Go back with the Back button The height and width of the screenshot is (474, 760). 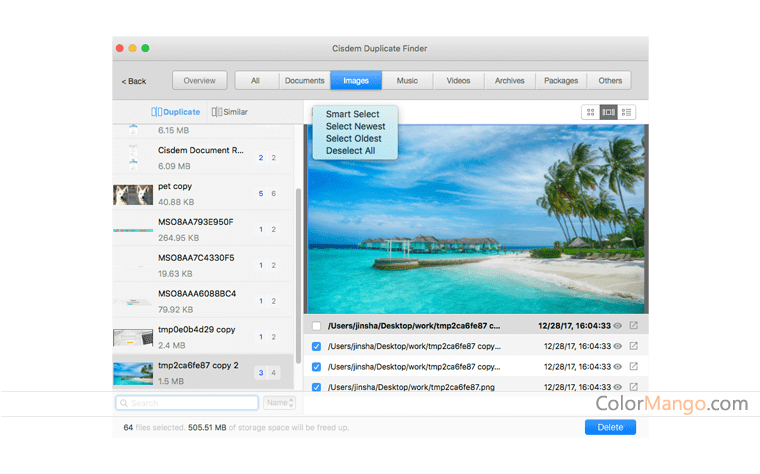click(x=134, y=81)
